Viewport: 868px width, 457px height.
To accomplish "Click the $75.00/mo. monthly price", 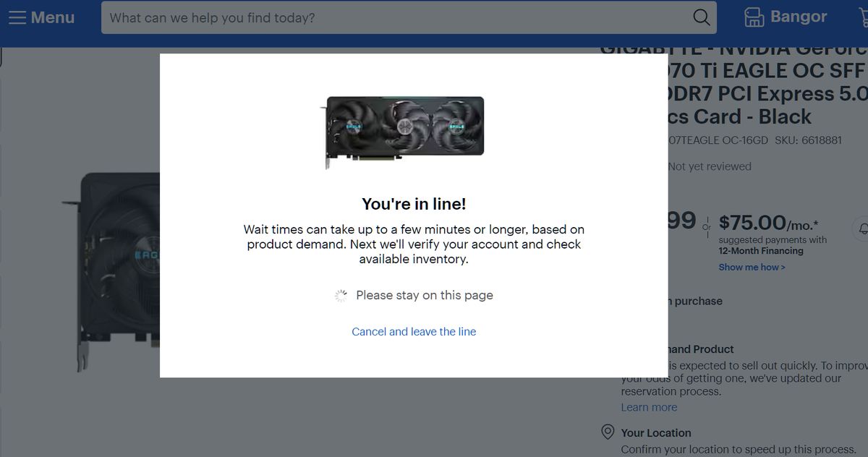I will click(x=769, y=223).
